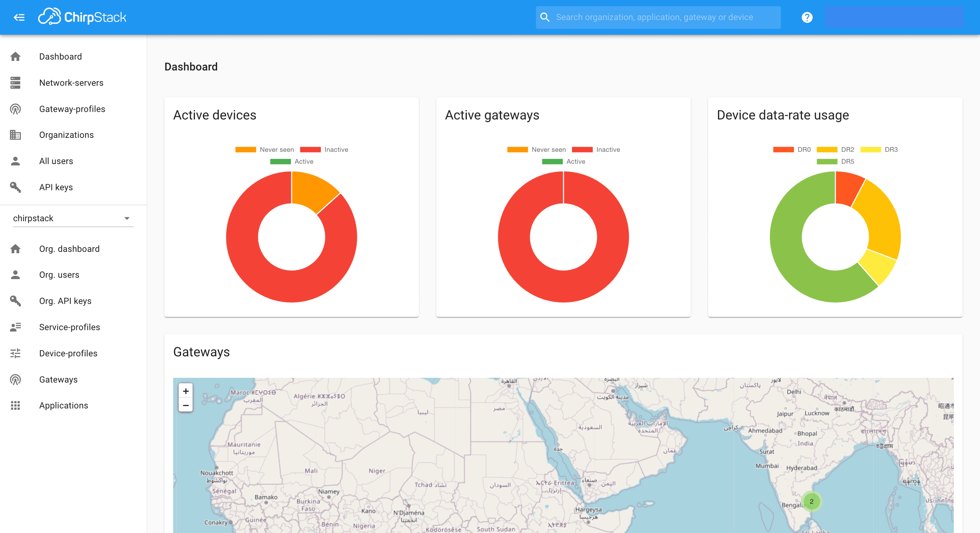This screenshot has height=533, width=980.
Task: Click the Organizations building icon
Action: (16, 135)
